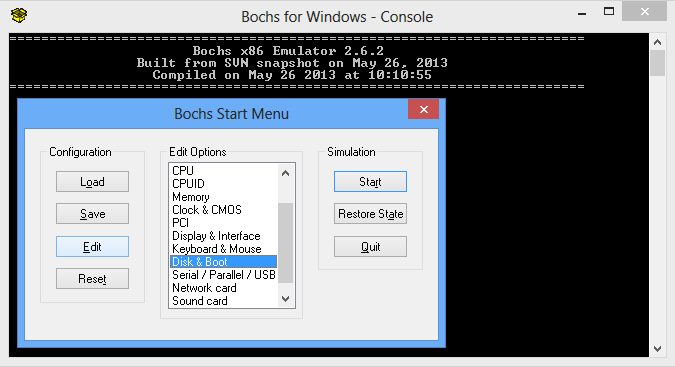Click the Quit button
The image size is (675, 367).
(x=370, y=247)
